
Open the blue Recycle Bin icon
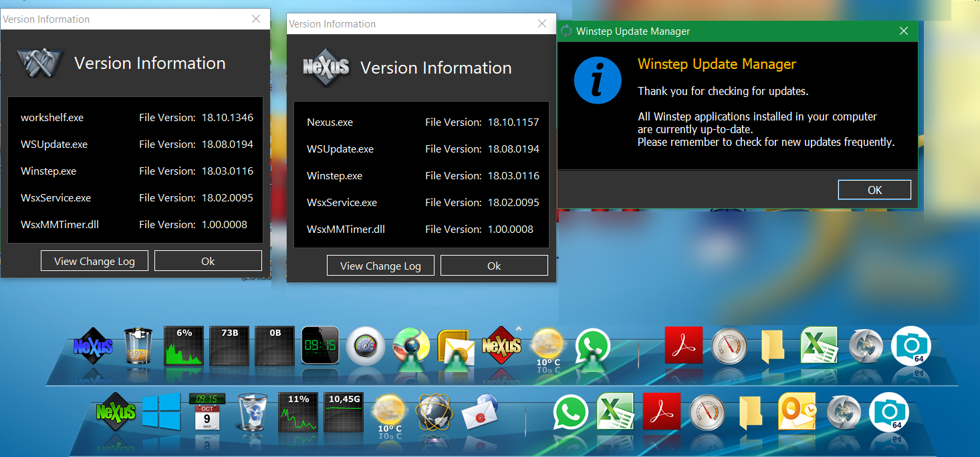[x=252, y=412]
